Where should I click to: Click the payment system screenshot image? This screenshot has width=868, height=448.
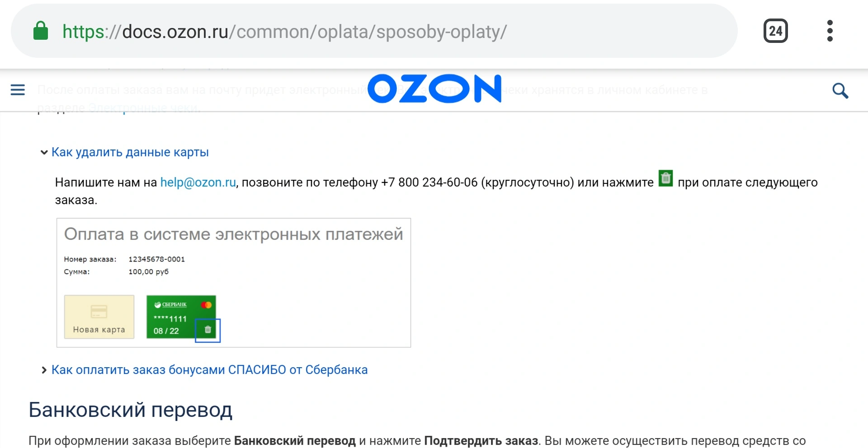tap(234, 283)
